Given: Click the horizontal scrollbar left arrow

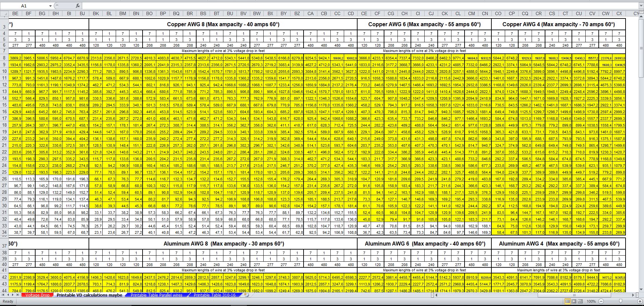Looking at the screenshot, I should pos(436,295).
